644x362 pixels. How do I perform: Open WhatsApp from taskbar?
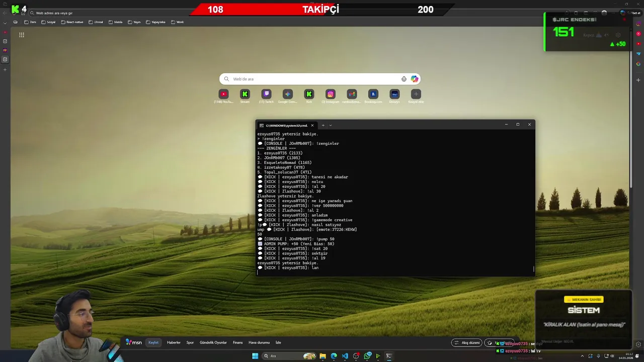point(367,356)
